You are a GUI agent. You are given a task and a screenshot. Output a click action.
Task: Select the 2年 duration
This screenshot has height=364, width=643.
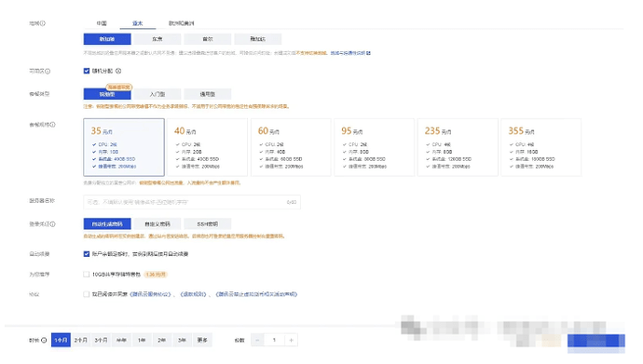click(161, 340)
